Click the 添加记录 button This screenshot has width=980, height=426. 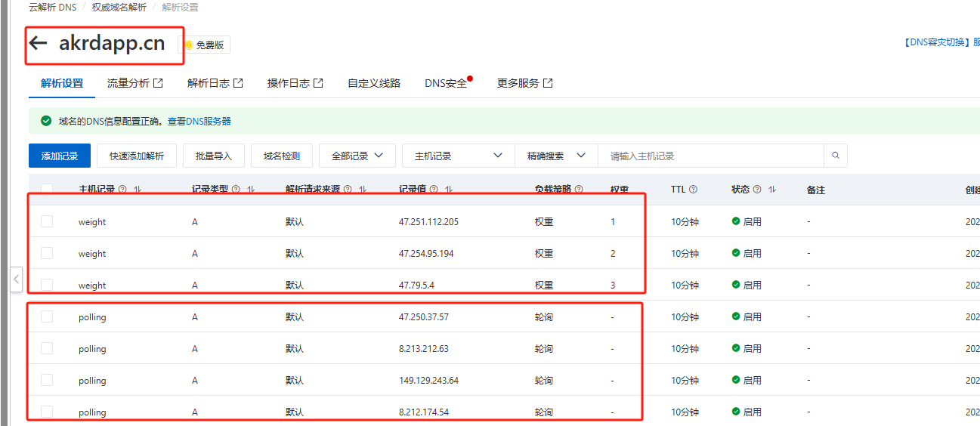pyautogui.click(x=60, y=156)
